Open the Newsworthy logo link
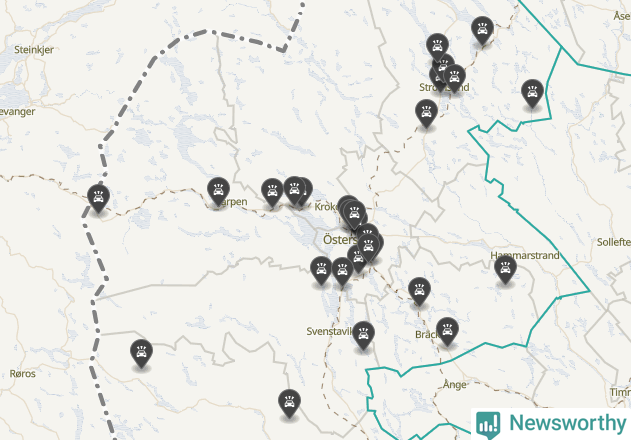 point(551,424)
